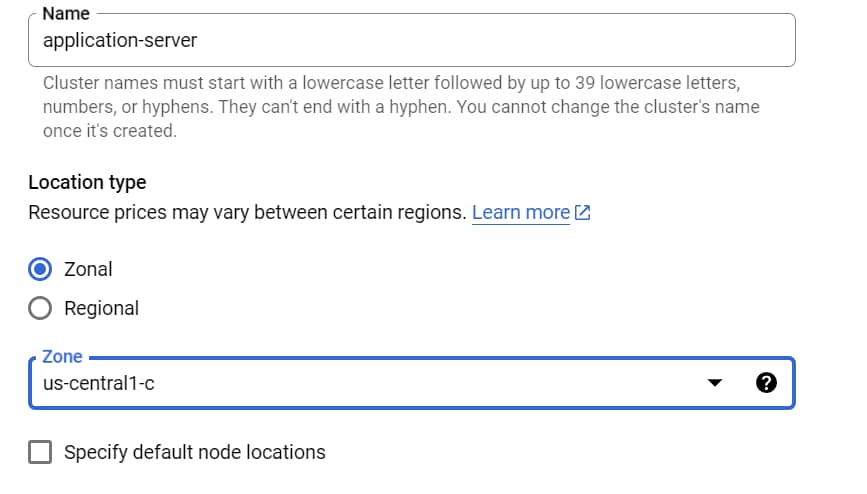
Task: Select the Zonal radio button
Action: point(40,269)
